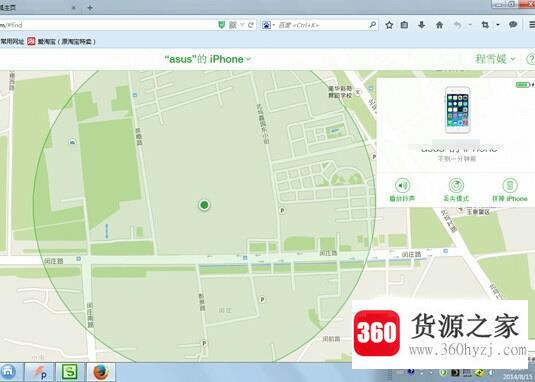
Task: Click the green device location dot on map
Action: pos(204,205)
